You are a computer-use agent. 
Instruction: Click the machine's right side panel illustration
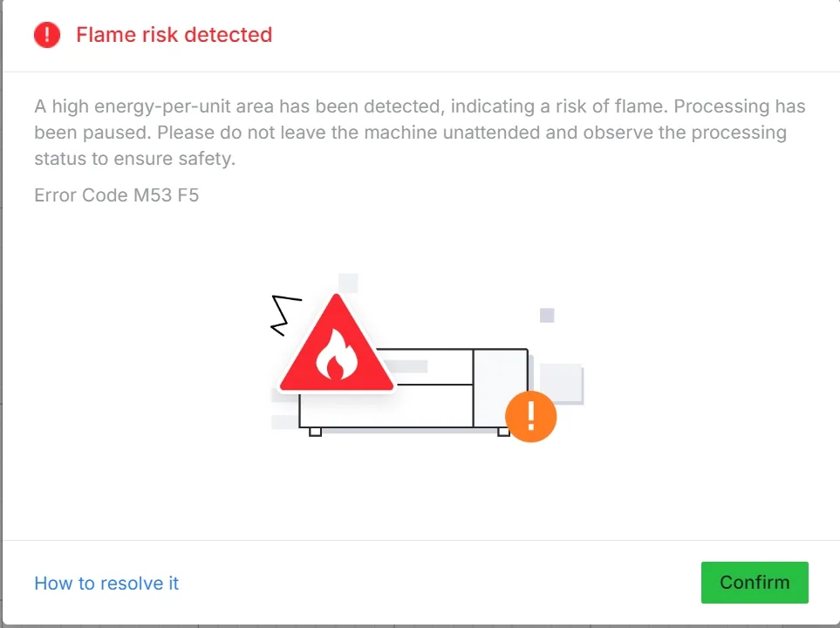501,388
